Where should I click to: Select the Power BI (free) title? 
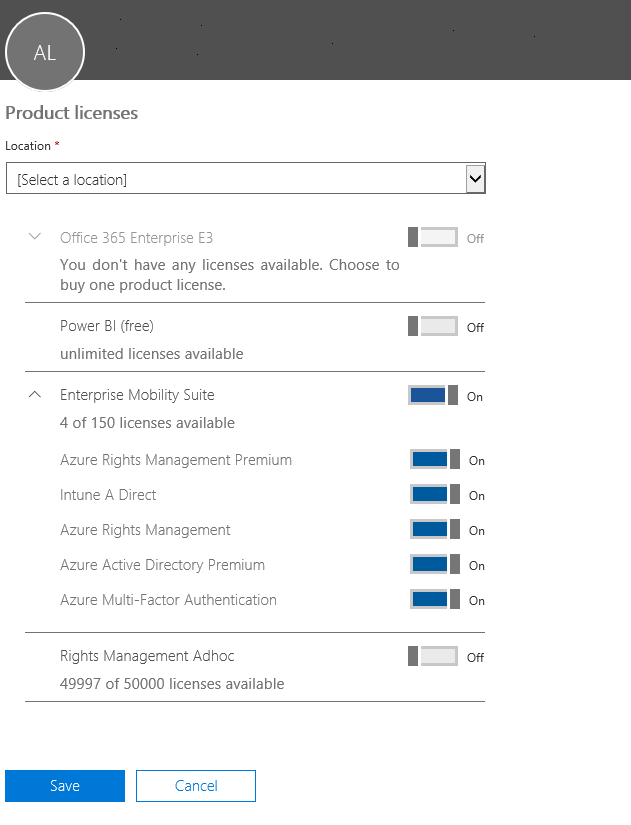(x=107, y=326)
